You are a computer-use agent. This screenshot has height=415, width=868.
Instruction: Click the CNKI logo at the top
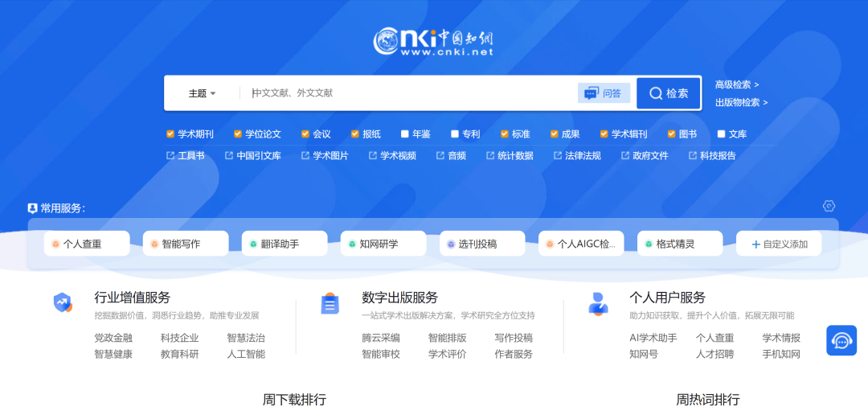(433, 42)
